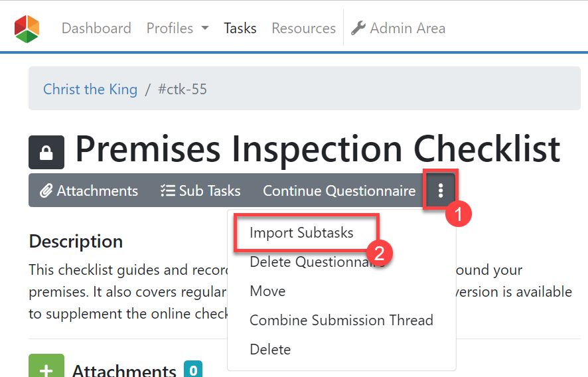The image size is (588, 377).
Task: Select Move in the dropdown menu
Action: click(x=267, y=291)
